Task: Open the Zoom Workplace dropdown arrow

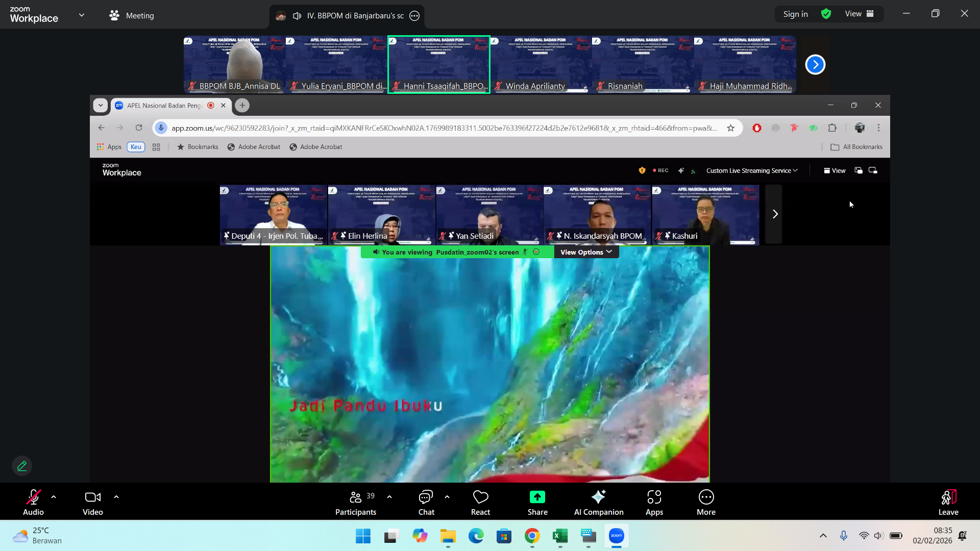Action: [x=82, y=15]
